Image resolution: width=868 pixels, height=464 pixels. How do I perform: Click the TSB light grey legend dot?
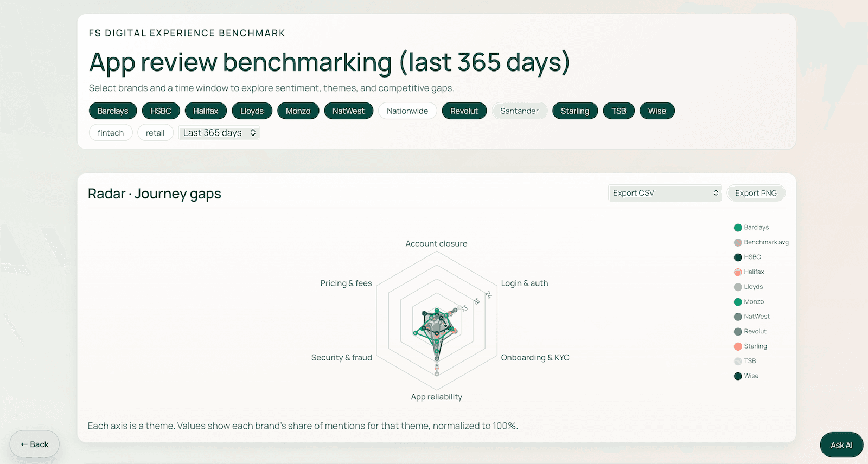pyautogui.click(x=738, y=361)
